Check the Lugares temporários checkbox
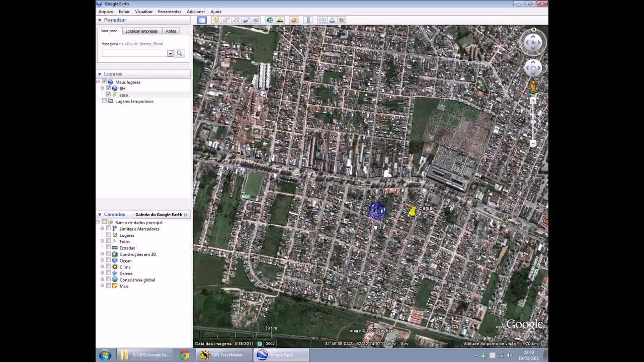Image resolution: width=644 pixels, height=362 pixels. click(x=105, y=101)
